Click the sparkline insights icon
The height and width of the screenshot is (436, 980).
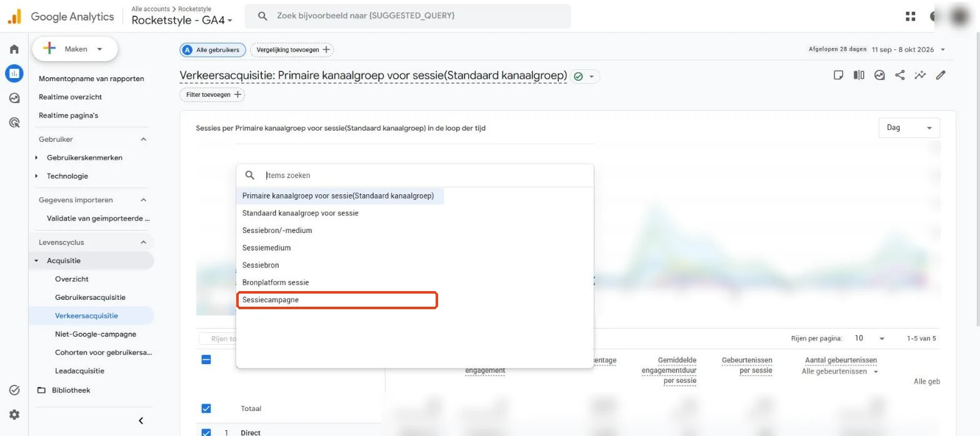click(x=920, y=76)
